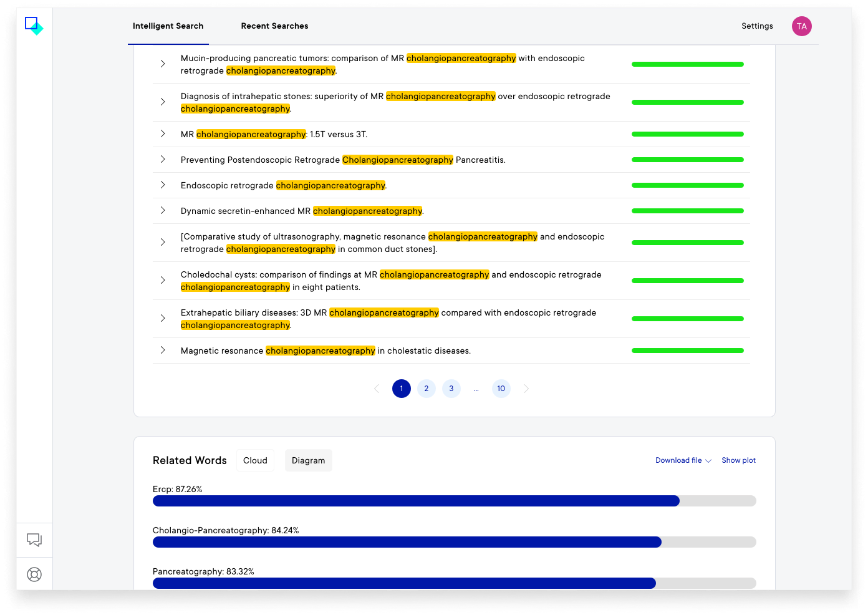This screenshot has height=615, width=868.
Task: Switch to the Recent Searches tab
Action: [274, 26]
